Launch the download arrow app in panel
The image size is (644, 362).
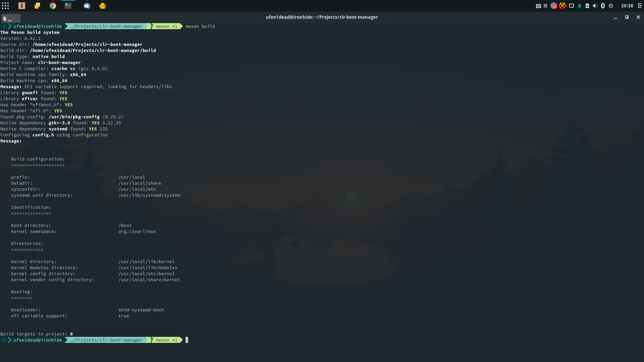click(x=22, y=6)
